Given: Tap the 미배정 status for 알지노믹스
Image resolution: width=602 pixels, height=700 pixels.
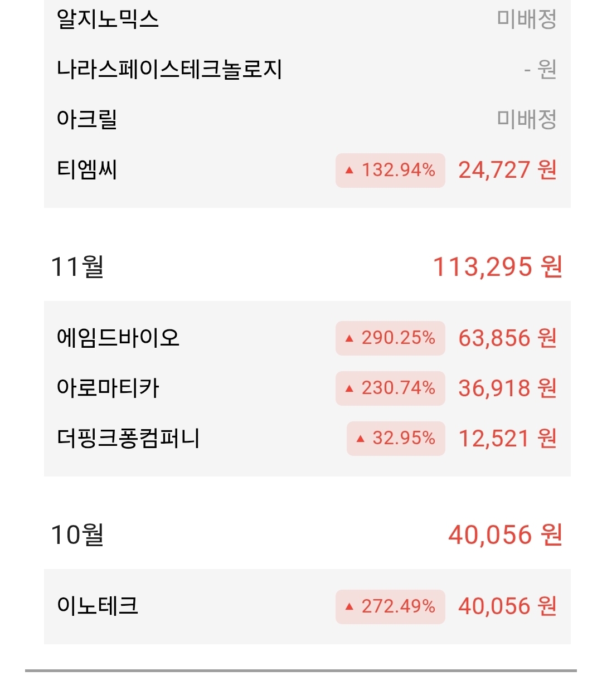Looking at the screenshot, I should point(527,20).
